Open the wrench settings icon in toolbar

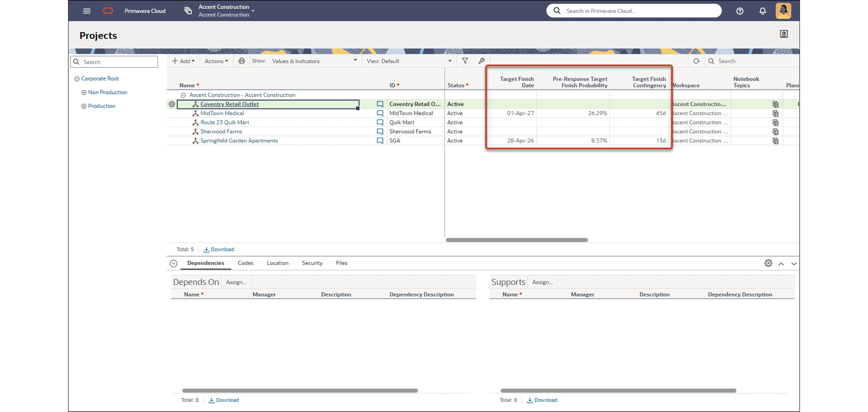482,61
